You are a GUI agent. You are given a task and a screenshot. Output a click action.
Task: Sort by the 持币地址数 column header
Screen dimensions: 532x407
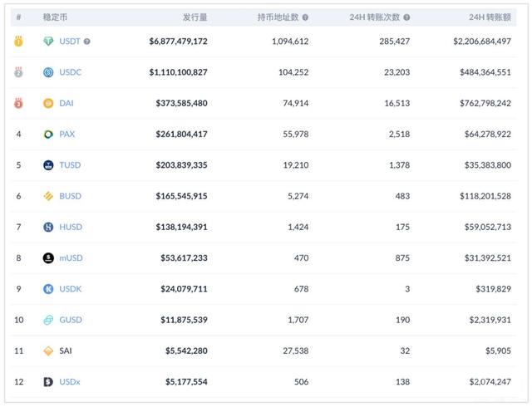click(278, 17)
